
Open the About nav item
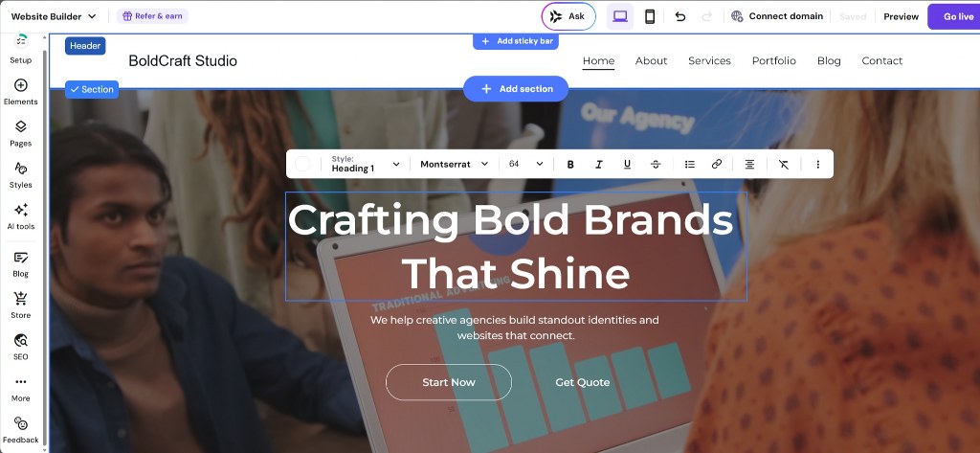click(651, 60)
